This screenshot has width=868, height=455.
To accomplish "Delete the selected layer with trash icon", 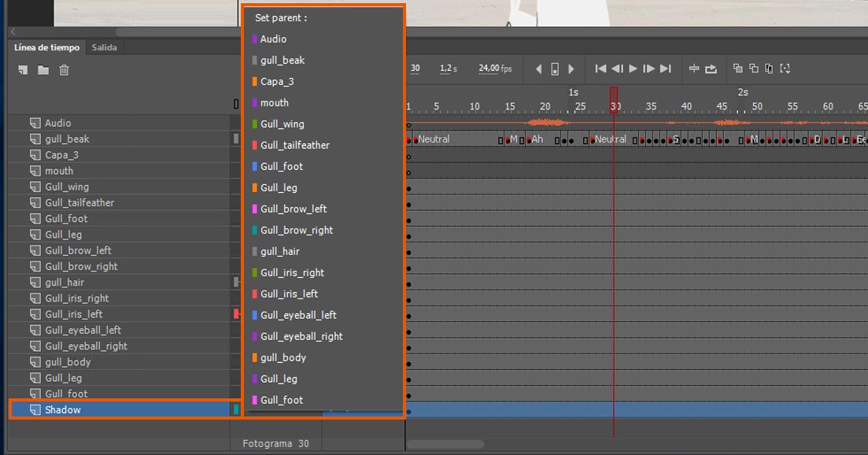I will [65, 70].
